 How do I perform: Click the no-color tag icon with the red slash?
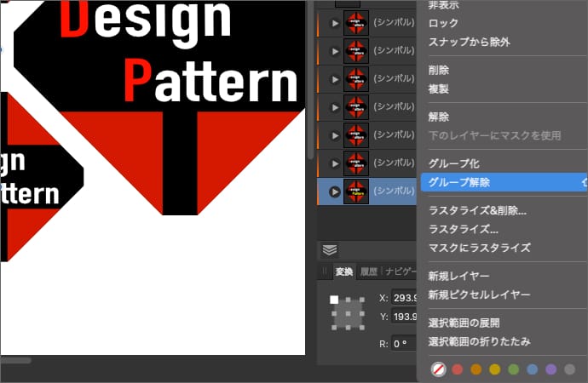[x=438, y=369]
